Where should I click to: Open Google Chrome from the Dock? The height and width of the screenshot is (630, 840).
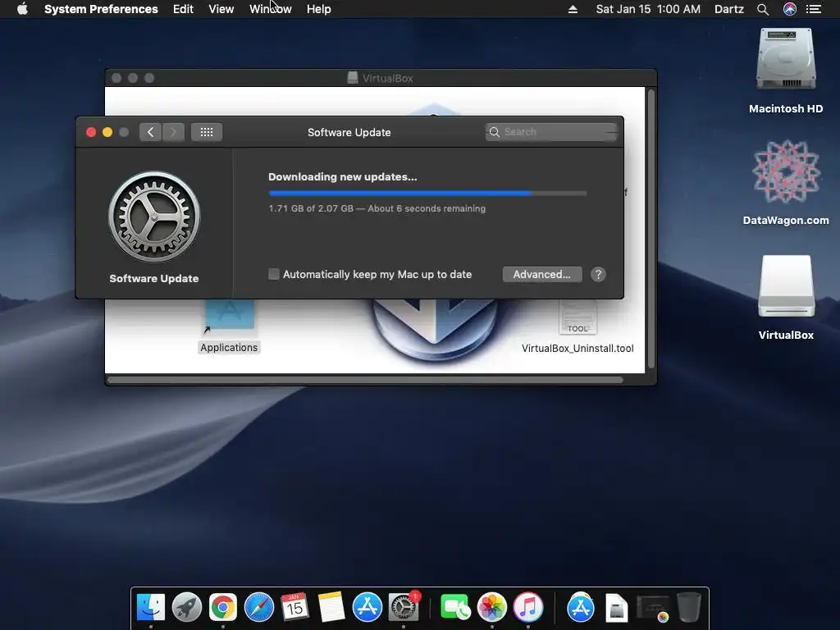223,607
